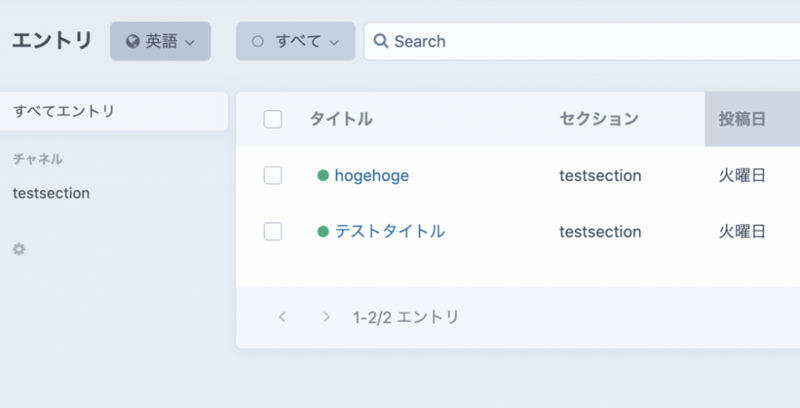The height and width of the screenshot is (408, 800).
Task: Click the green status dot beside テストタイトル
Action: tap(323, 232)
